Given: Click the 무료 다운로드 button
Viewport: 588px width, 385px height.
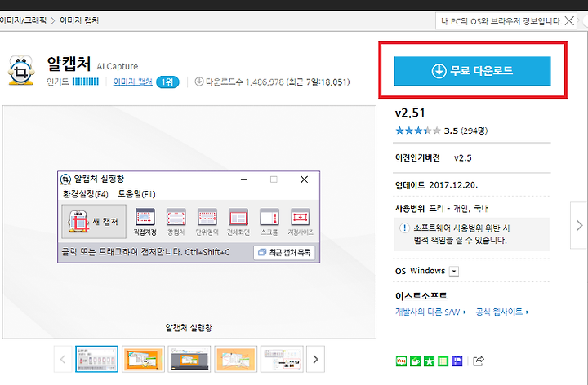Looking at the screenshot, I should click(472, 71).
